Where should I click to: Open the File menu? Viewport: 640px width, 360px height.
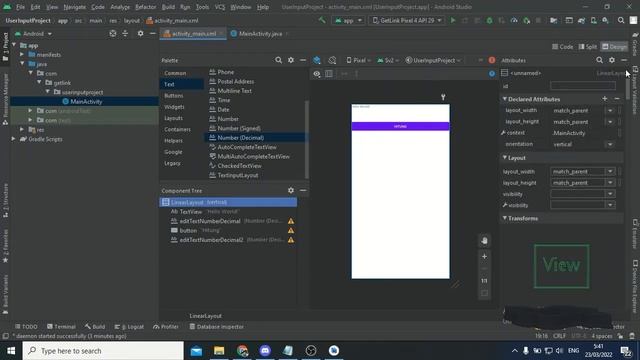[20, 7]
